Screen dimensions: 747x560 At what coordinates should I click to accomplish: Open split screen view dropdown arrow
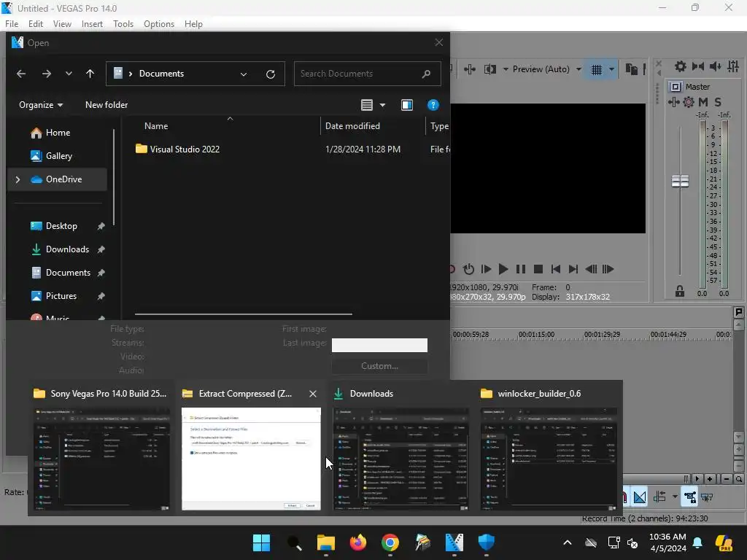506,69
